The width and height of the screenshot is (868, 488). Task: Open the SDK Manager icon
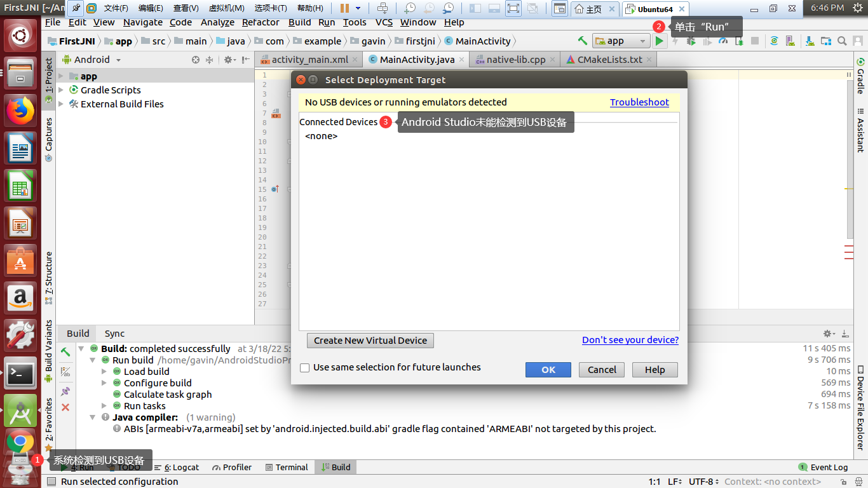(x=810, y=41)
